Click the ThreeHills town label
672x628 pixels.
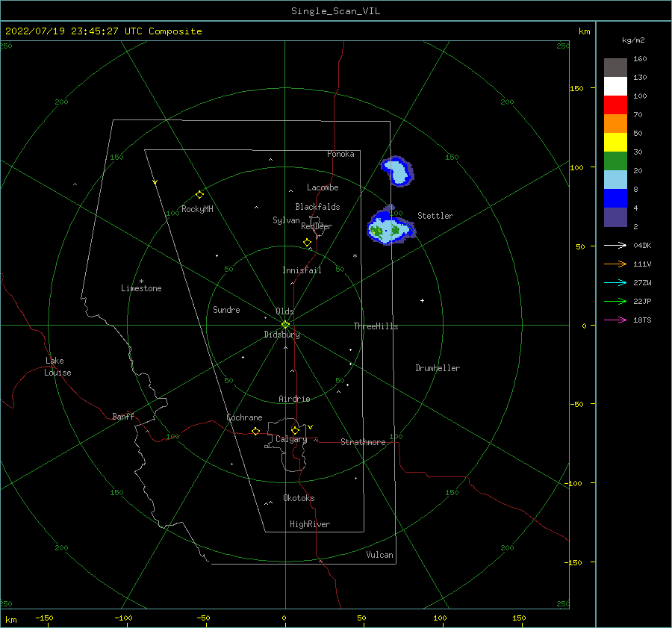376,326
